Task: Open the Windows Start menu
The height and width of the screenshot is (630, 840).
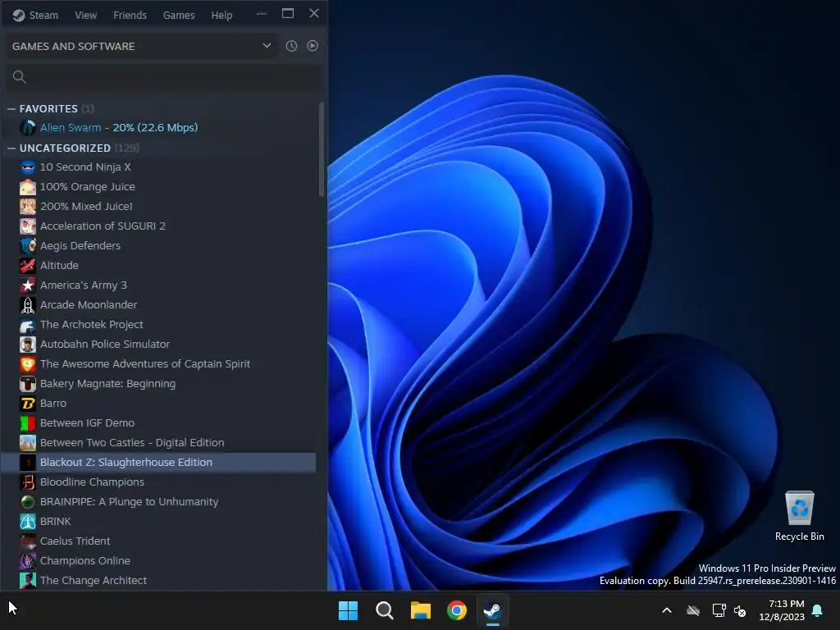Action: coord(348,610)
